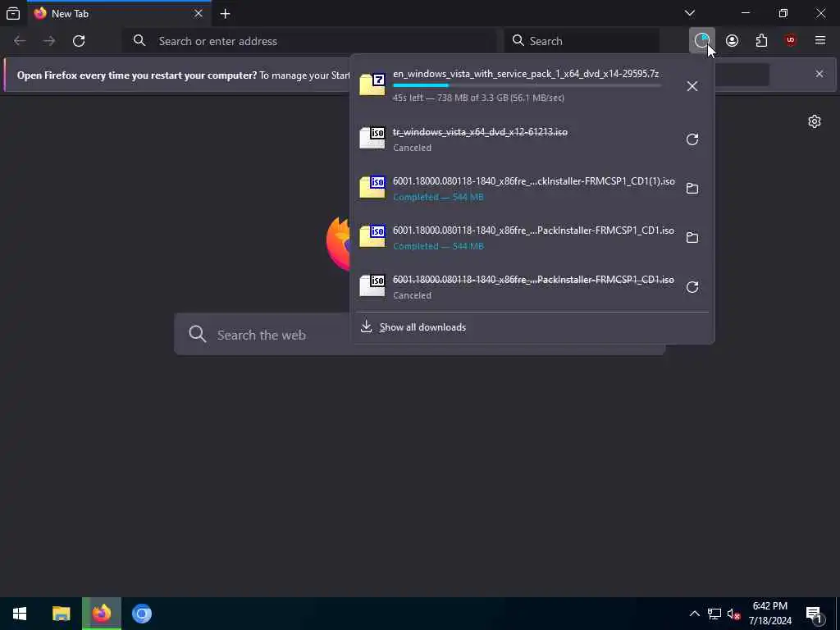Image resolution: width=840 pixels, height=630 pixels.
Task: Open Firefox View icon in tab bar
Action: click(13, 13)
